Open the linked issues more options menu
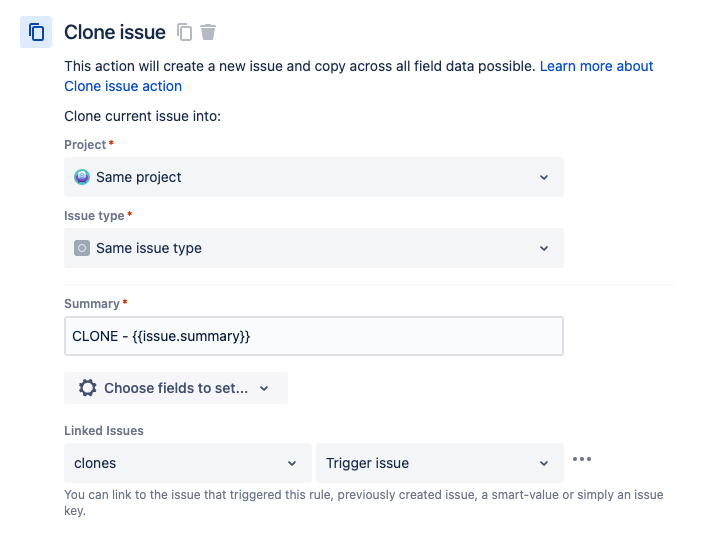Screen dimensions: 719x540 (x=582, y=459)
